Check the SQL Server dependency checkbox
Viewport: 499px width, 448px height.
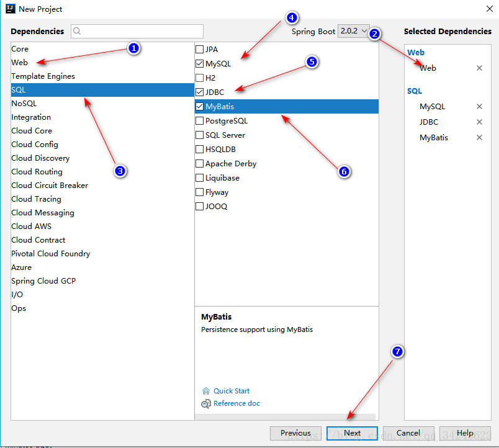(199, 135)
